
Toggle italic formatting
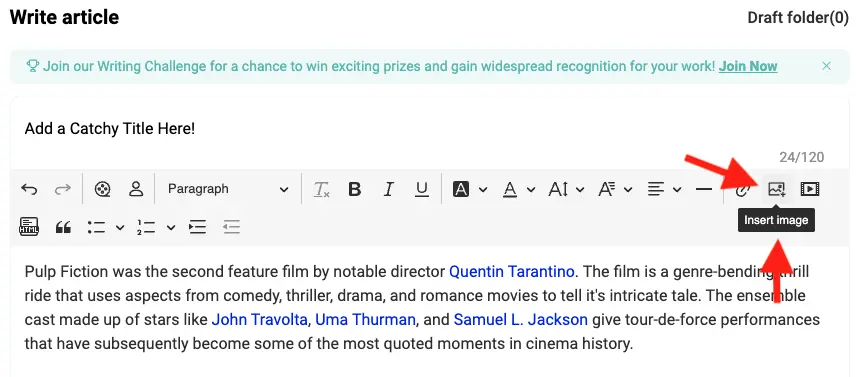pos(388,189)
